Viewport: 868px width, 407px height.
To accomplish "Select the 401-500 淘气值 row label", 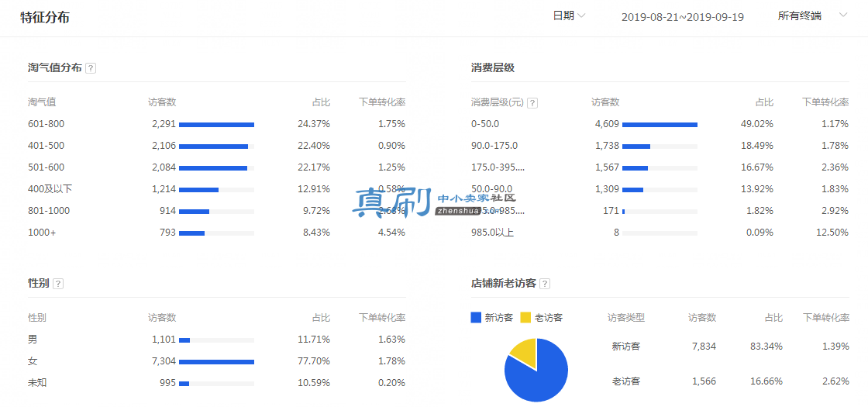I will point(46,146).
